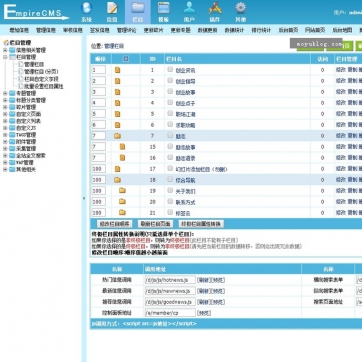The image size is (362, 362).
Task: Expand the 碎片管理 tree node
Action: tap(5, 107)
